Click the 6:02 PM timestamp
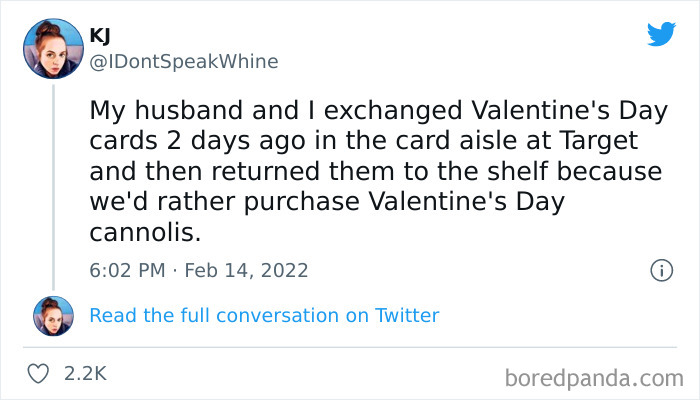 tap(125, 270)
